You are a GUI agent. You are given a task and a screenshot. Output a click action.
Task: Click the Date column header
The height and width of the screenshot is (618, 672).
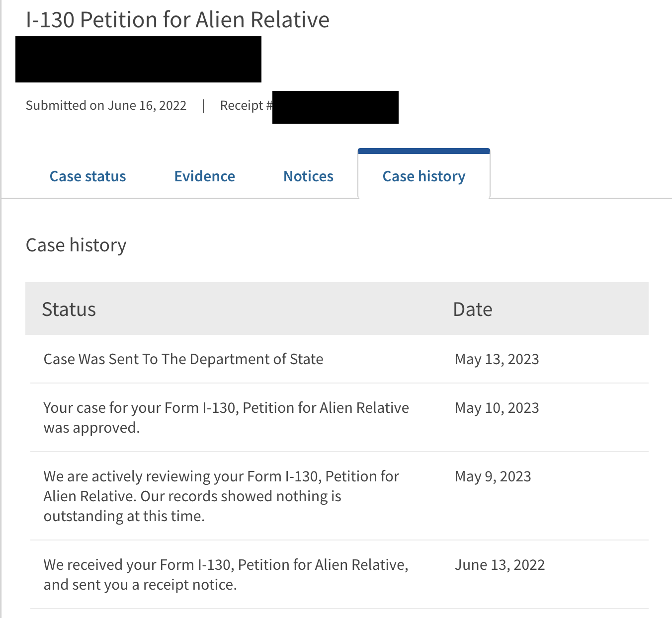[x=472, y=309]
